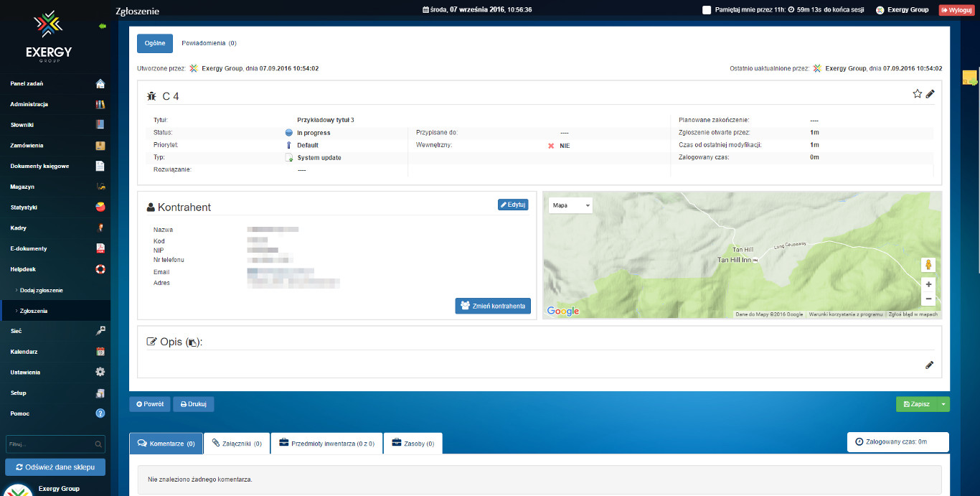Mark ticket as favorite with star icon
Viewport: 980px width, 496px height.
point(917,94)
